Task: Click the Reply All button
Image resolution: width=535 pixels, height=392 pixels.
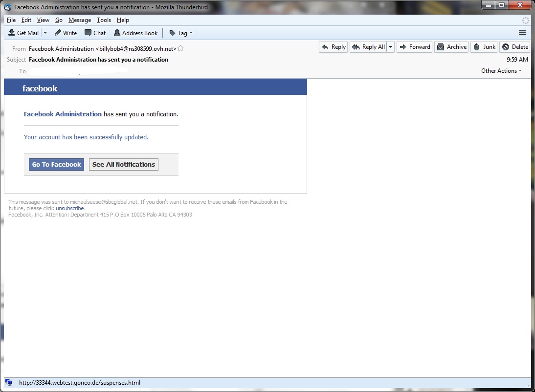Action: (369, 47)
